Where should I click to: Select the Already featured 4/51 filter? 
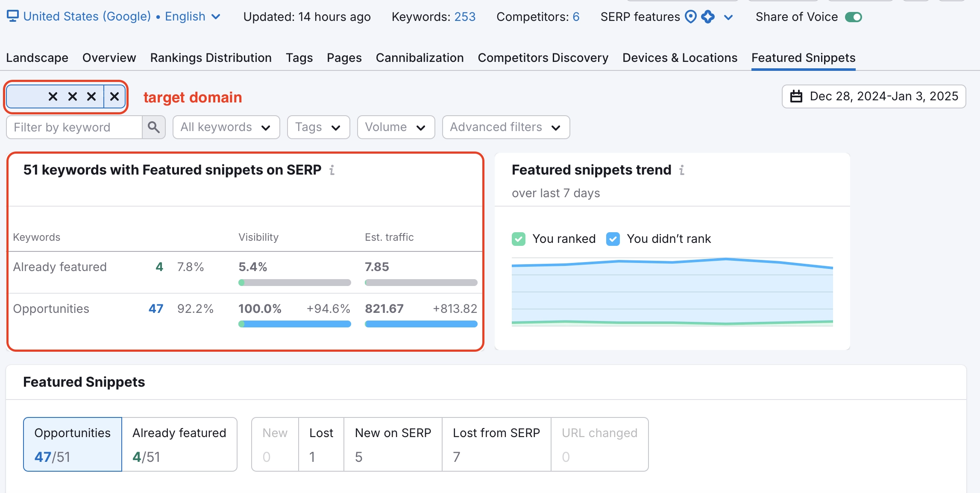(x=179, y=444)
